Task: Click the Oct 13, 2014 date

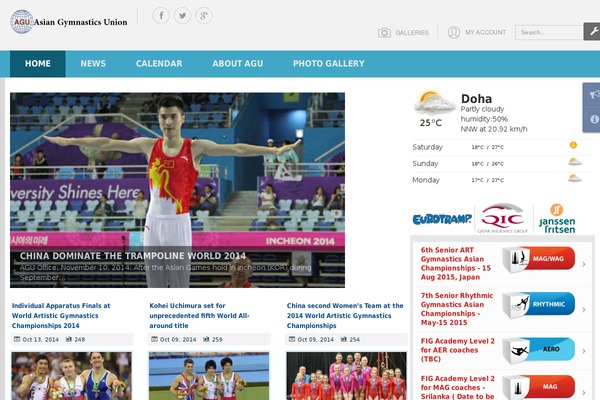Action: coord(41,340)
